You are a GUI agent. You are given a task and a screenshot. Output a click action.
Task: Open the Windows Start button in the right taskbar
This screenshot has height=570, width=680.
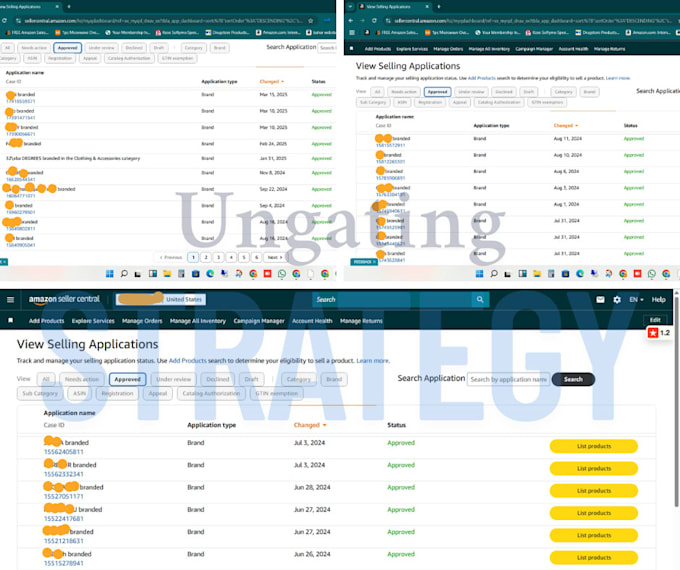pos(479,273)
